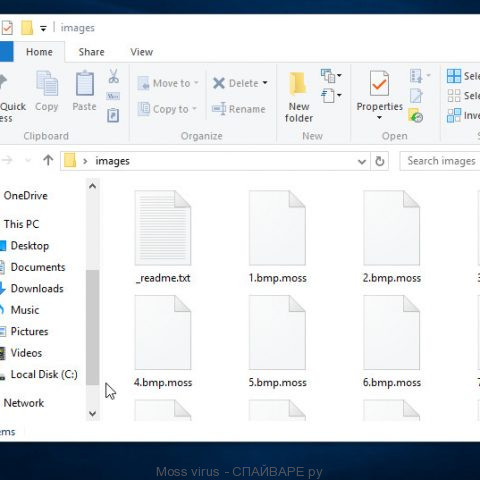Open the Move to dropdown arrow
480x480 pixels.
(196, 83)
